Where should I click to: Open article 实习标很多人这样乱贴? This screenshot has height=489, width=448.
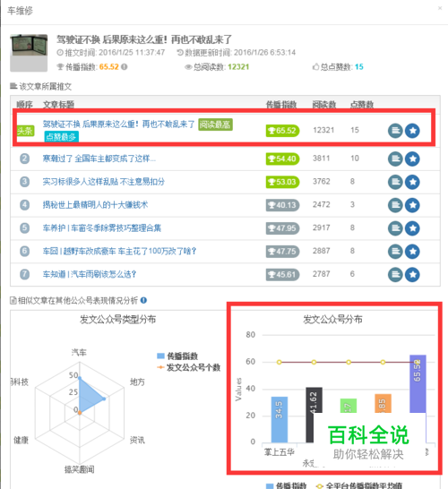(104, 182)
